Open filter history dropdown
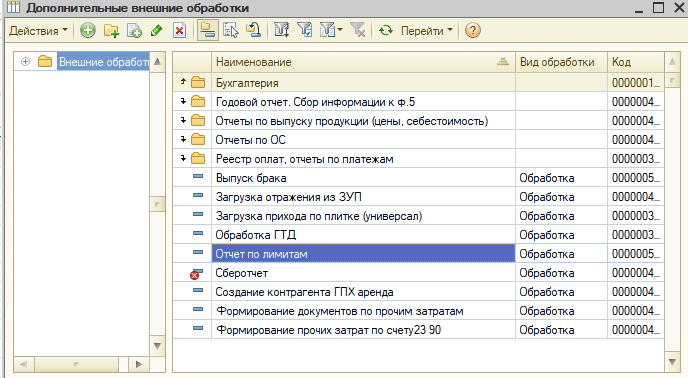Image resolution: width=688 pixels, height=378 pixels. (x=331, y=31)
